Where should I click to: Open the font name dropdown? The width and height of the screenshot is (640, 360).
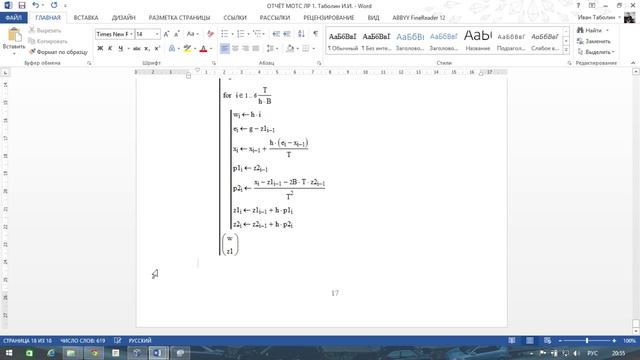pyautogui.click(x=131, y=34)
